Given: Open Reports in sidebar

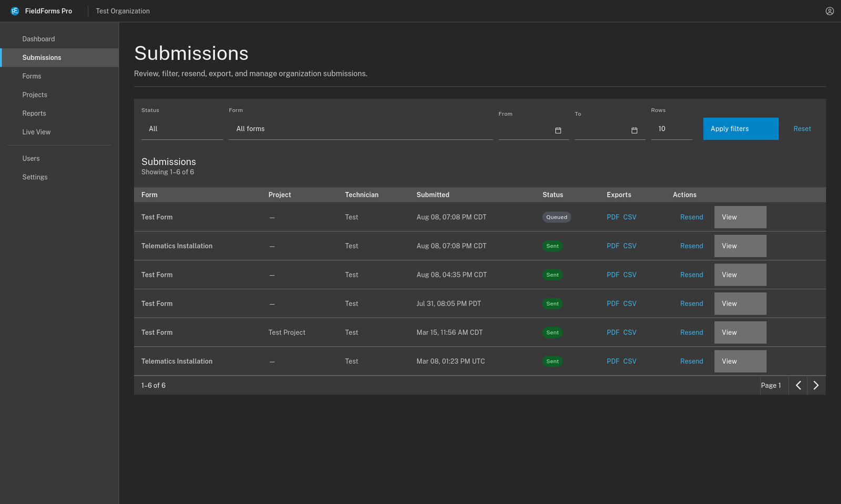Looking at the screenshot, I should [59, 114].
